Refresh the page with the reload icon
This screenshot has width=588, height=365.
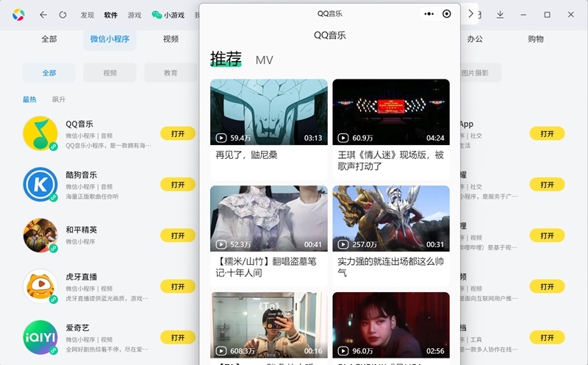click(x=62, y=15)
